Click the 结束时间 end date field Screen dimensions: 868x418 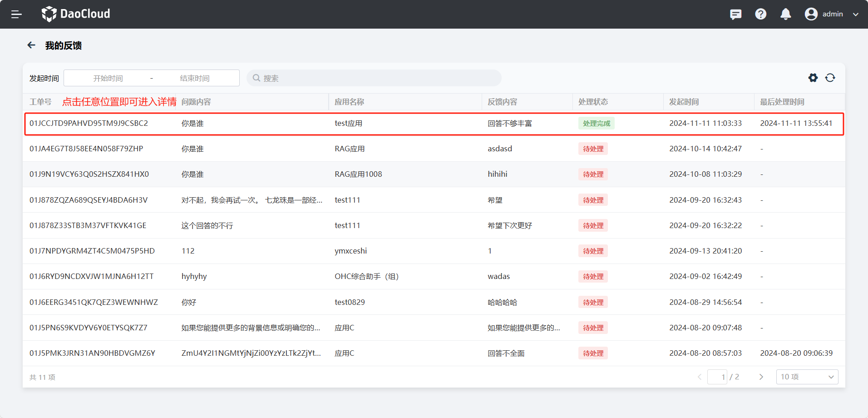point(194,78)
